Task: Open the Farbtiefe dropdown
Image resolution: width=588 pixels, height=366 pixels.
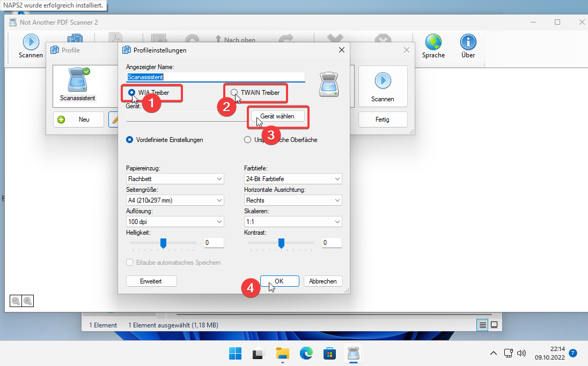Action: [293, 178]
